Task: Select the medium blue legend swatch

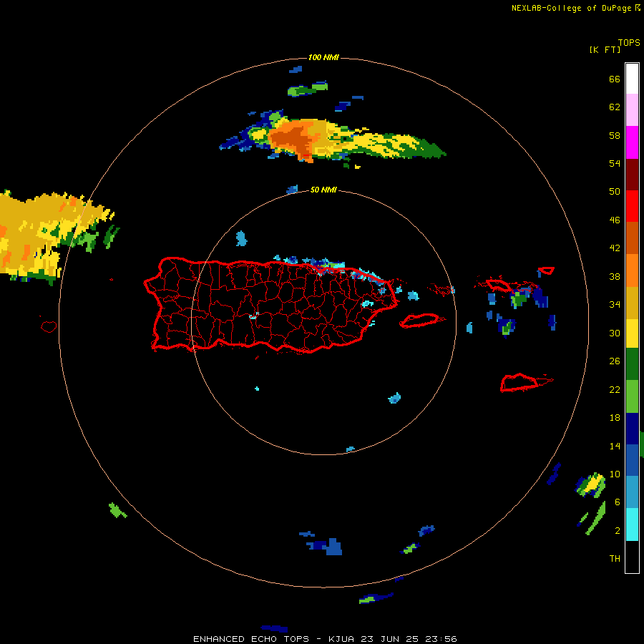Action: (632, 460)
